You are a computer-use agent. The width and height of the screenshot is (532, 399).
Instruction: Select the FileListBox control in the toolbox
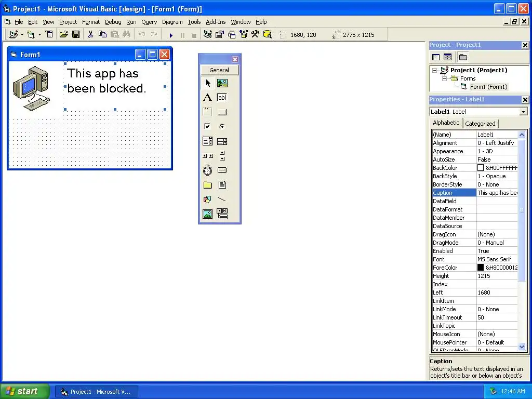pos(222,185)
